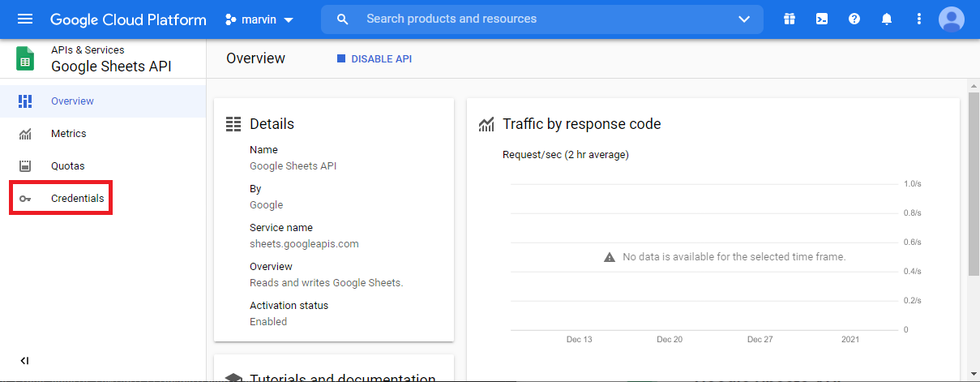Open the help question mark icon

click(x=854, y=19)
